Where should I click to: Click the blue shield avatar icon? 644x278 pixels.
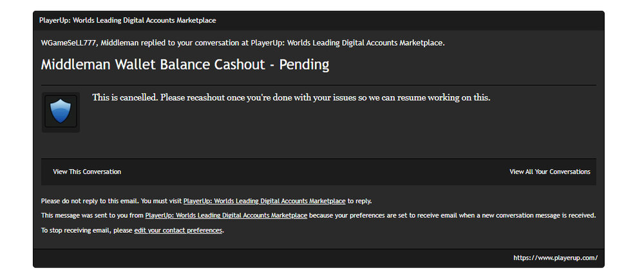(x=61, y=112)
